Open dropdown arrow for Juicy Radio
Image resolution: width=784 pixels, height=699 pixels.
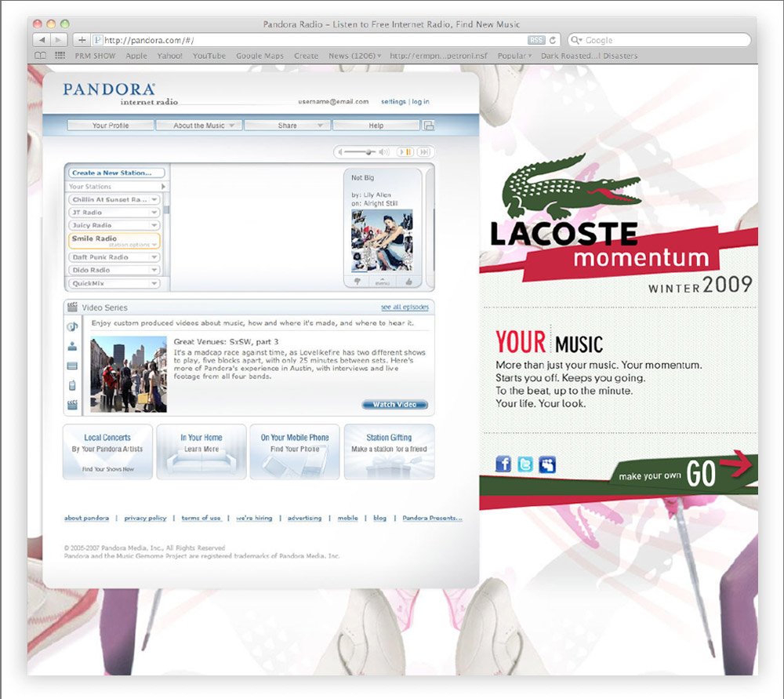[x=154, y=226]
